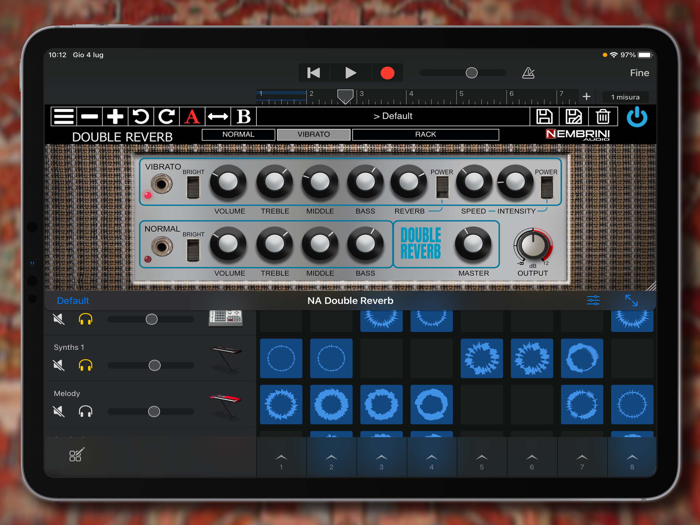Solo the Melody track with headphones
Image resolution: width=700 pixels, height=525 pixels.
click(x=85, y=411)
